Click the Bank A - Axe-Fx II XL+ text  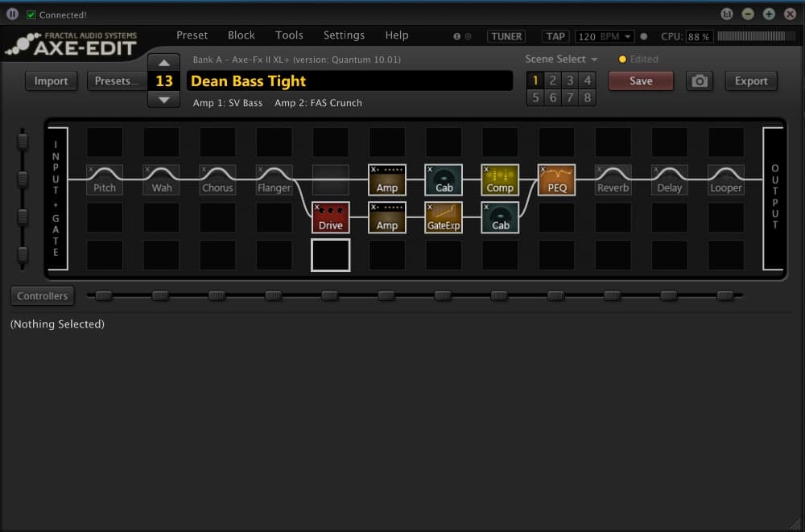coord(297,60)
